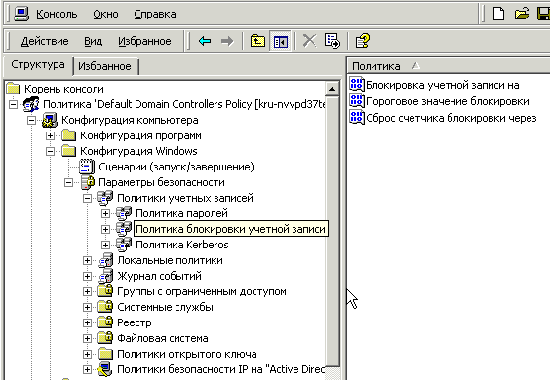
Task: Select Сценарии (запуск/завершение) item
Action: click(x=176, y=167)
